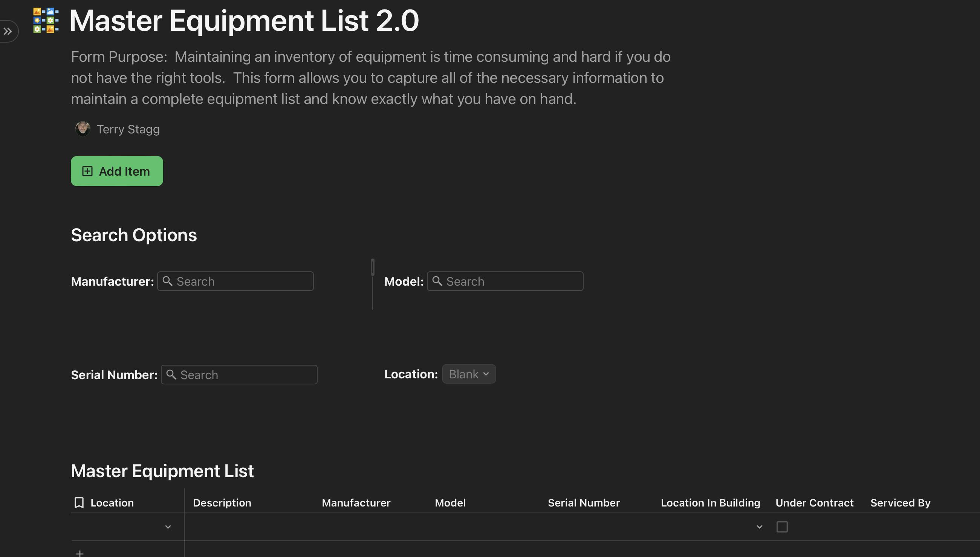Select the Under Contract column header
The width and height of the screenshot is (980, 557).
815,503
